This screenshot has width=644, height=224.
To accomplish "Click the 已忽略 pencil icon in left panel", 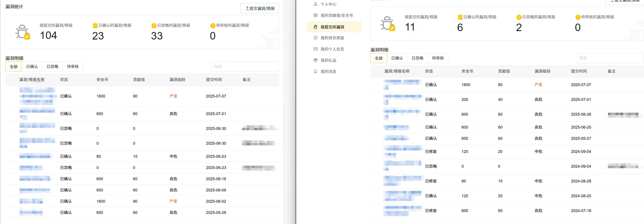I will point(154,25).
